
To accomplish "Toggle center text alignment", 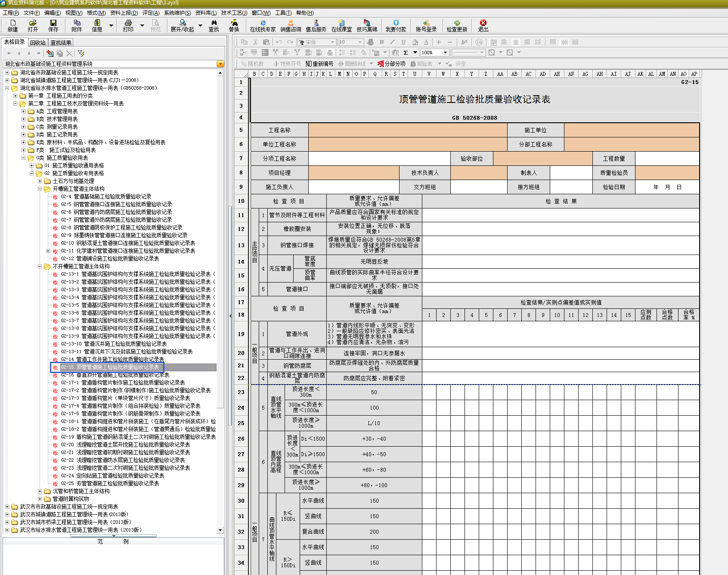I will [x=516, y=42].
